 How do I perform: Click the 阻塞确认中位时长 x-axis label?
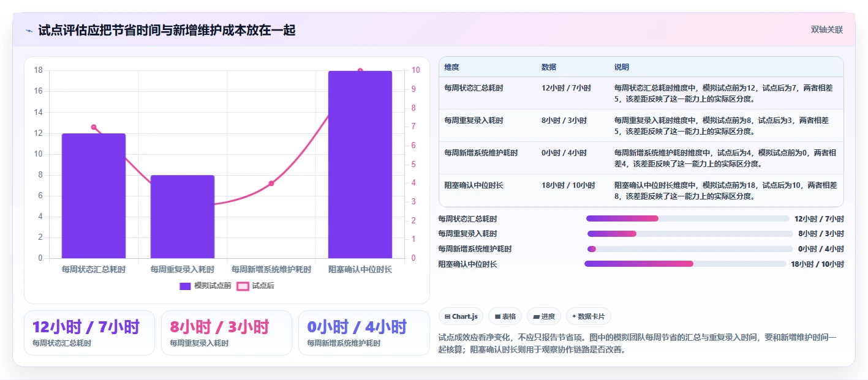360,269
